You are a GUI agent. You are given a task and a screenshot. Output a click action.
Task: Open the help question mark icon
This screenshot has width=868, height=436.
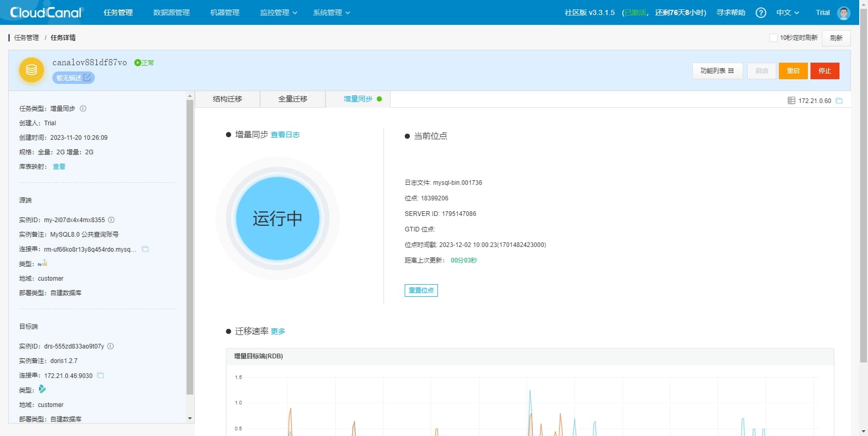[761, 12]
